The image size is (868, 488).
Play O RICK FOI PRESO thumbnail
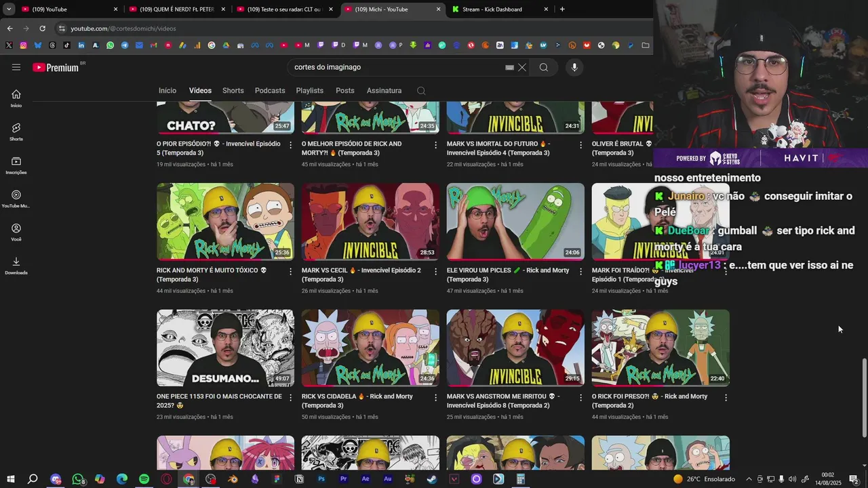[660, 348]
